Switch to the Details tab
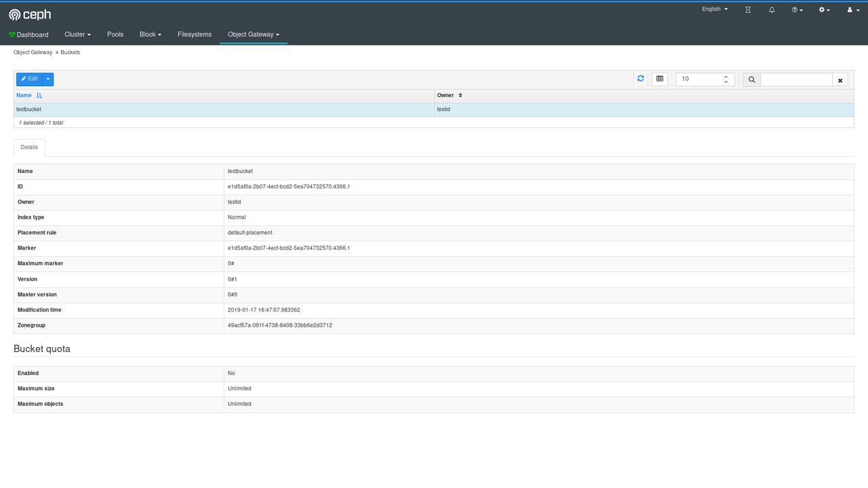This screenshot has width=868, height=488. (29, 147)
